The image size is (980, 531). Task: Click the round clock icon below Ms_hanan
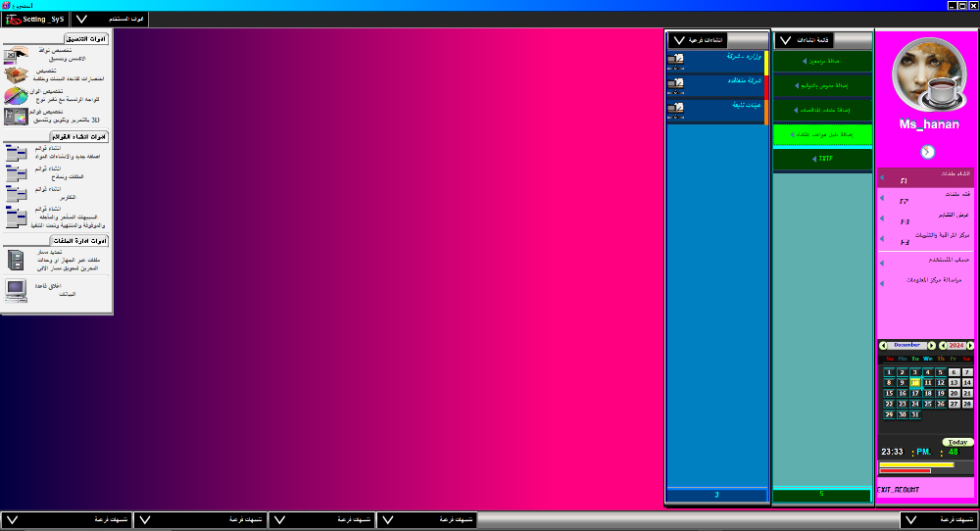coord(927,152)
